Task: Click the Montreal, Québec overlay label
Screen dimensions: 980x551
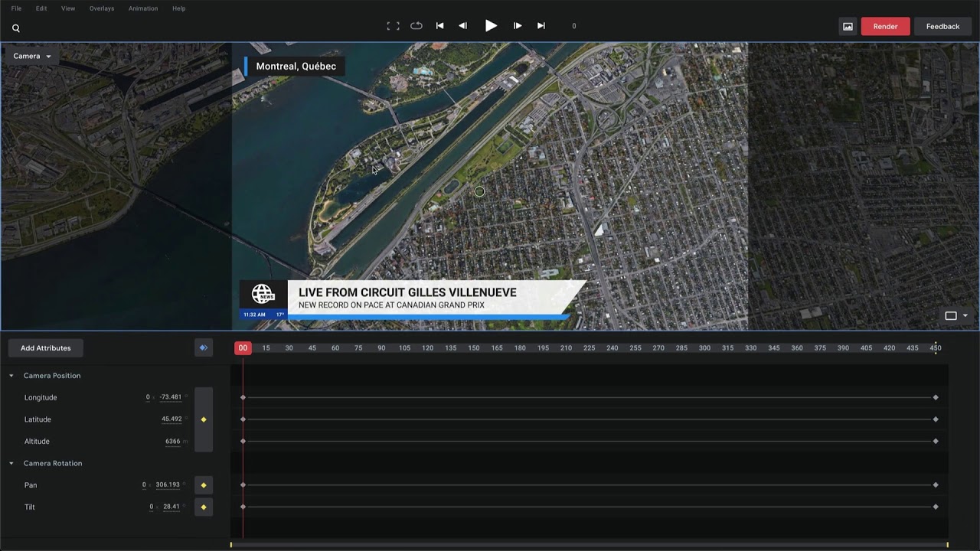Action: click(296, 67)
